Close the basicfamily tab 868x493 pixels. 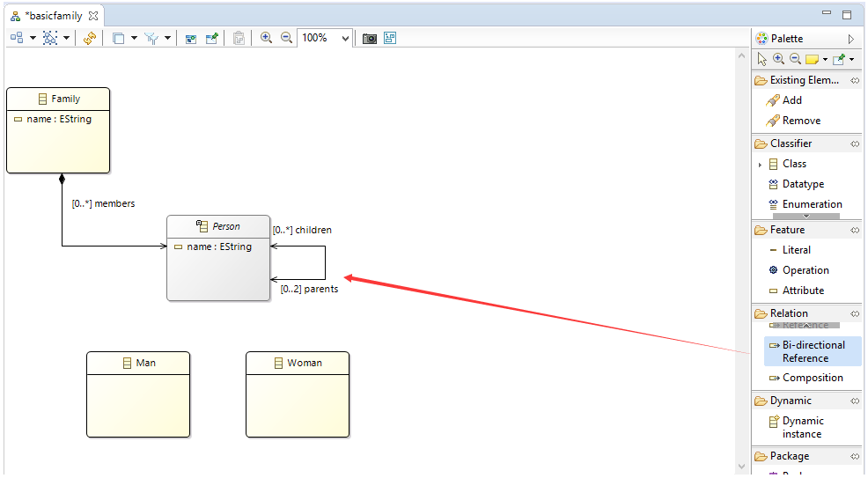point(93,16)
